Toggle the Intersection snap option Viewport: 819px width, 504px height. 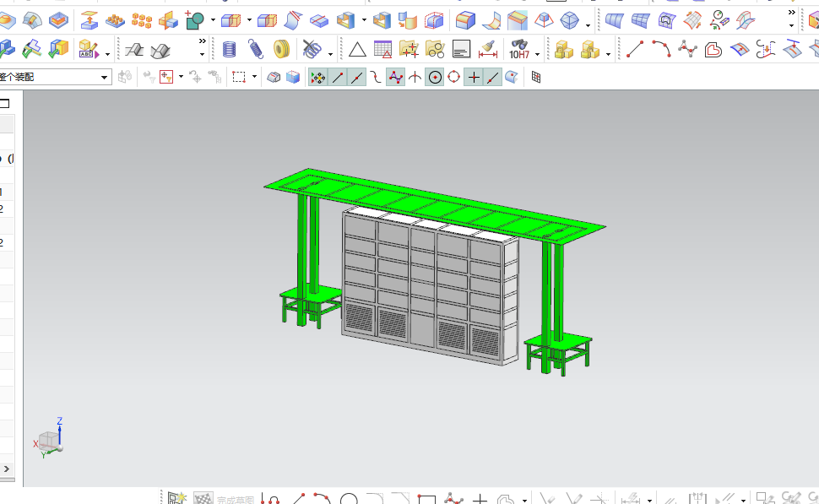[415, 78]
